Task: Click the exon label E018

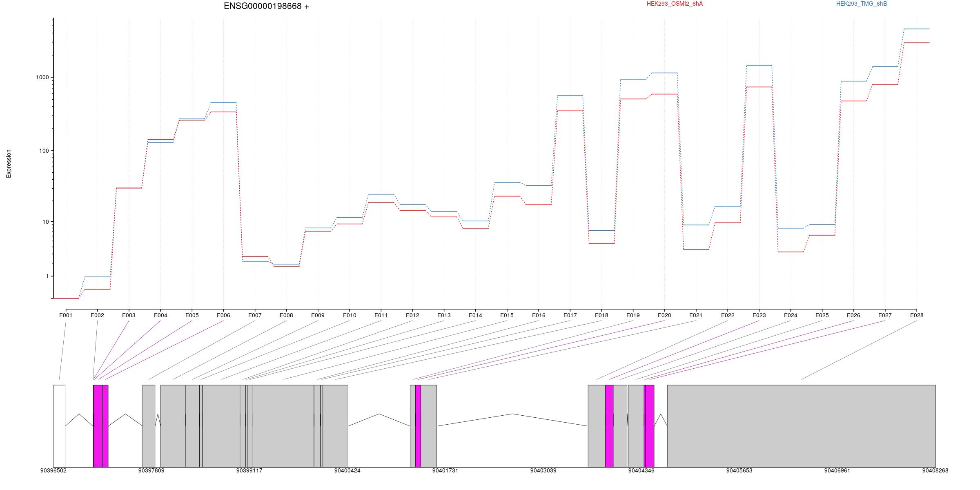Action: (601, 315)
